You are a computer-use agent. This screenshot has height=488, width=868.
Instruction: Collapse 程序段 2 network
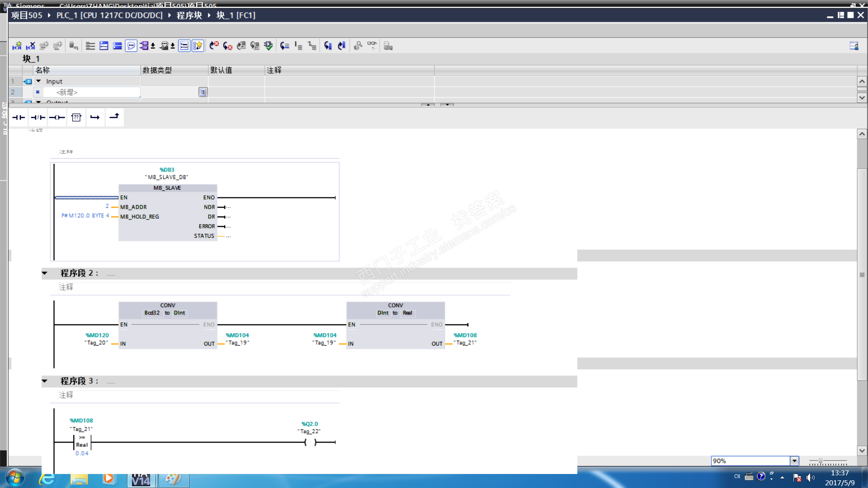(44, 273)
